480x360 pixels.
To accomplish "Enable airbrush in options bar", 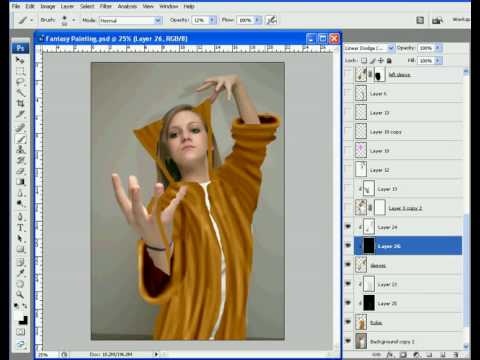I will (271, 20).
